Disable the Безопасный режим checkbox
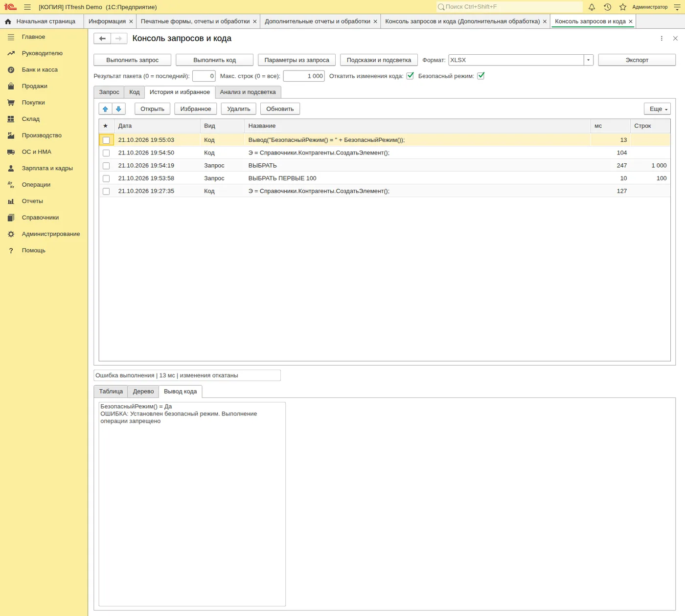 tap(481, 76)
